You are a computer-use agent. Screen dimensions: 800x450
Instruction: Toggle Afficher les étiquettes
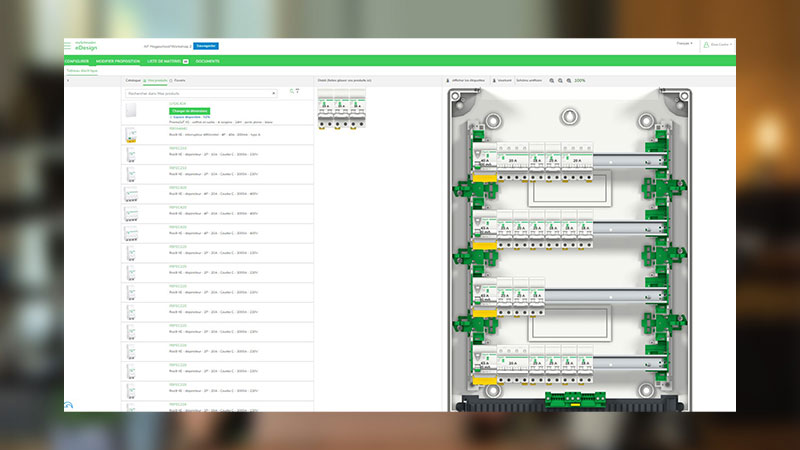[465, 81]
